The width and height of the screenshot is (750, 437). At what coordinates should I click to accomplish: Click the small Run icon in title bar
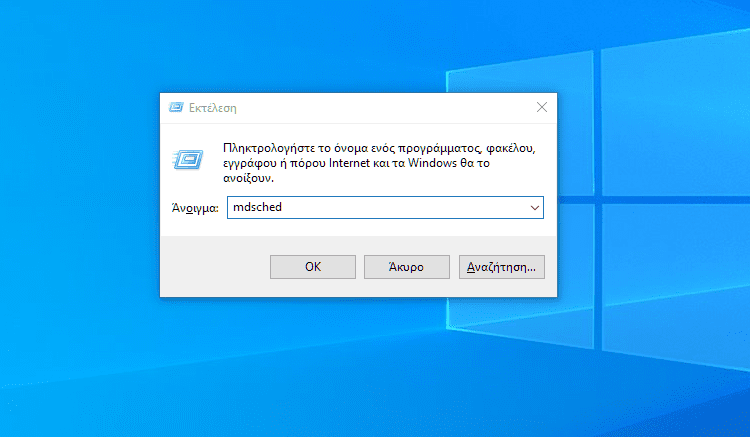[x=176, y=107]
